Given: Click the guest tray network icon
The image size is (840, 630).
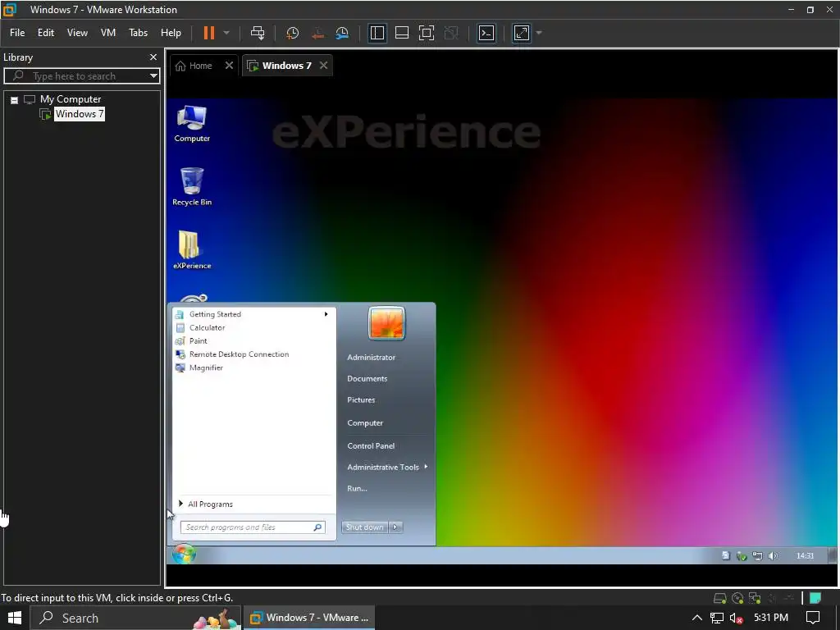Looking at the screenshot, I should 757,556.
